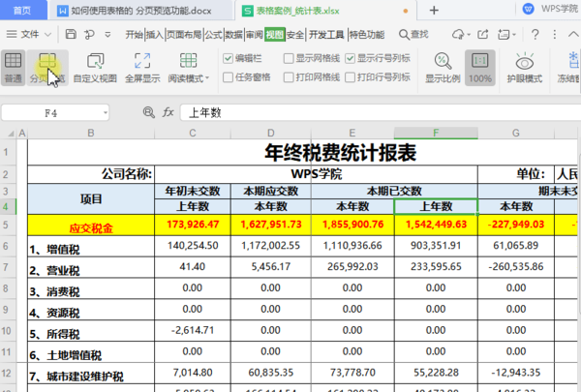Expand cloud icon dropdown arrow
This screenshot has height=392, width=581.
point(469,35)
